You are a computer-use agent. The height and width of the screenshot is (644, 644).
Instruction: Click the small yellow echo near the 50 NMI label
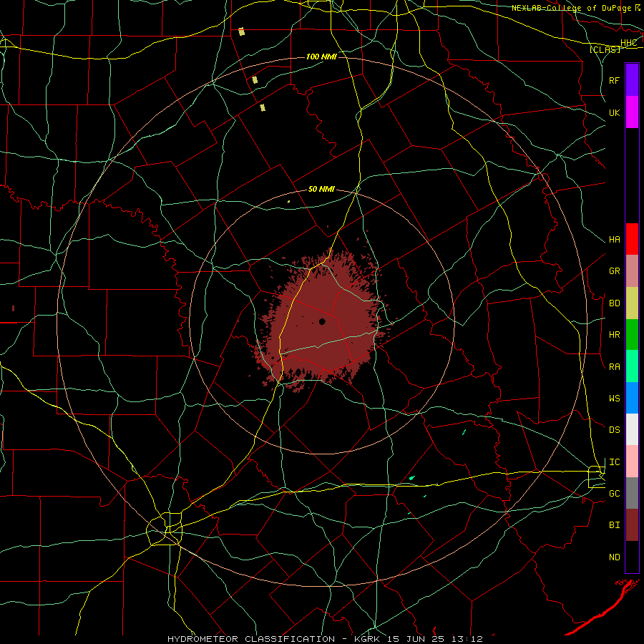289,202
